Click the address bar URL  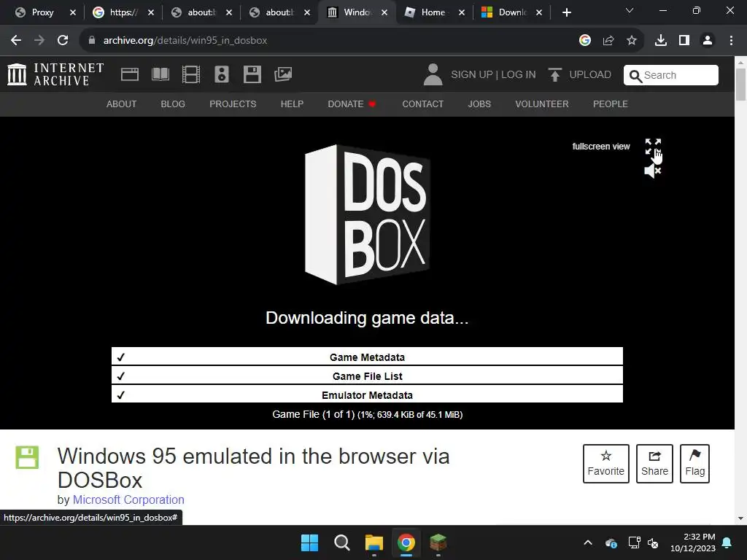pos(185,41)
